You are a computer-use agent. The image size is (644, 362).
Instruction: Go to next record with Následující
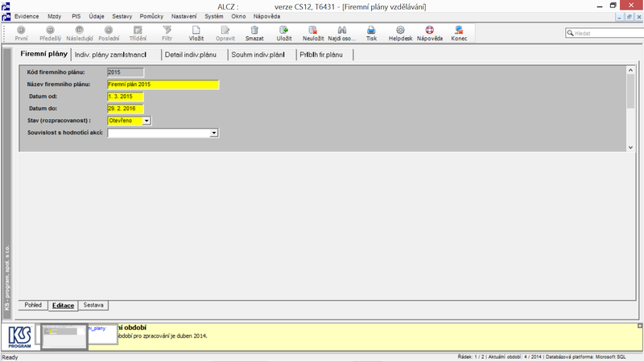(x=80, y=33)
